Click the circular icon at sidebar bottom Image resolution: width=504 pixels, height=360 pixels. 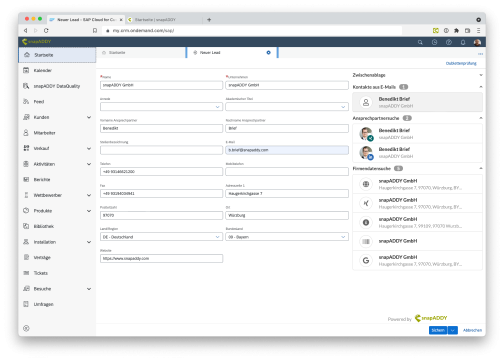26,328
